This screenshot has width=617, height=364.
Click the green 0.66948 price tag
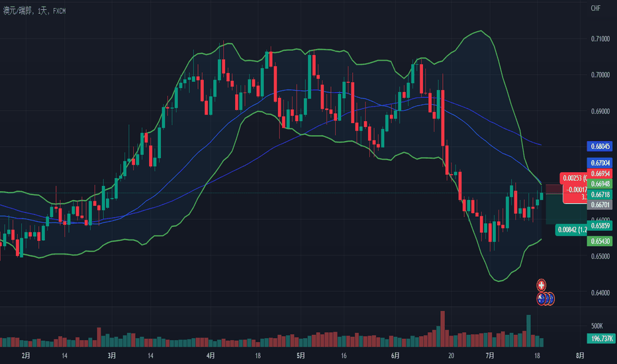(600, 184)
